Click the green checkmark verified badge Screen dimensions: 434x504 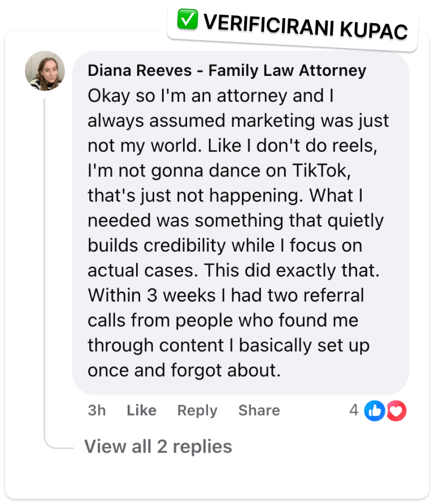(x=188, y=20)
